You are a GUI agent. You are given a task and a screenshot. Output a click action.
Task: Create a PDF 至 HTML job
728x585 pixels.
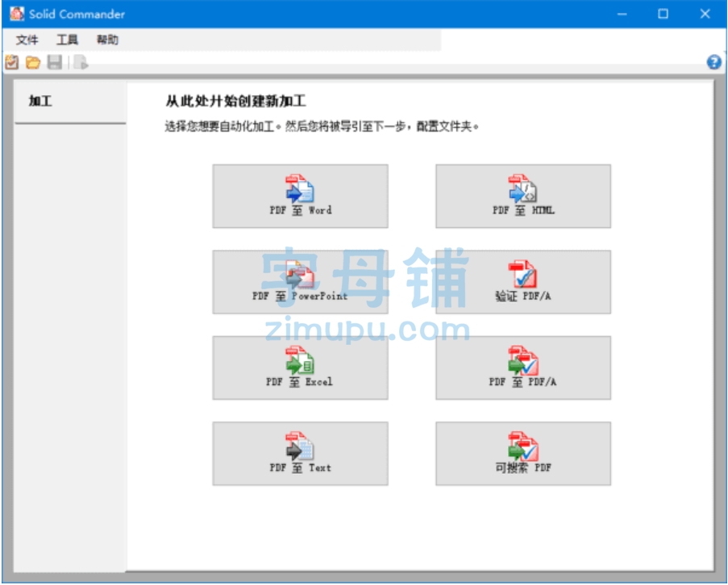coord(523,197)
